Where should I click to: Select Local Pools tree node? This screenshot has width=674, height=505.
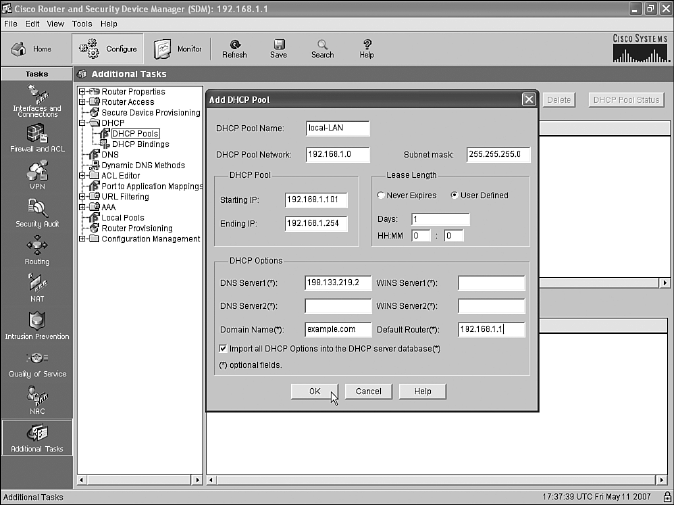123,218
